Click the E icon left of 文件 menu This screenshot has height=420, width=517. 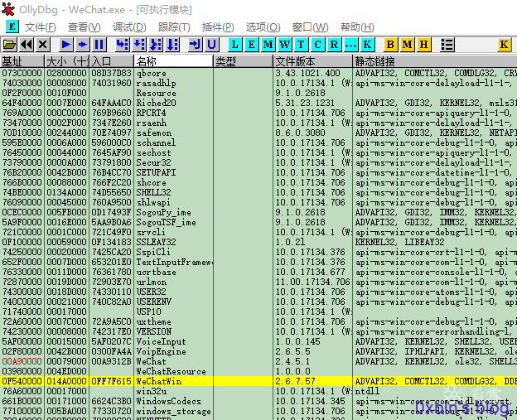[12, 27]
